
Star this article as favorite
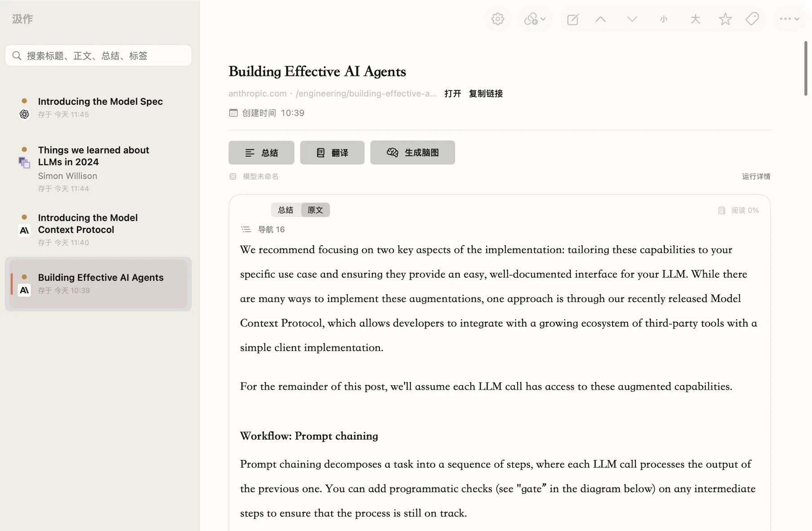pos(725,19)
